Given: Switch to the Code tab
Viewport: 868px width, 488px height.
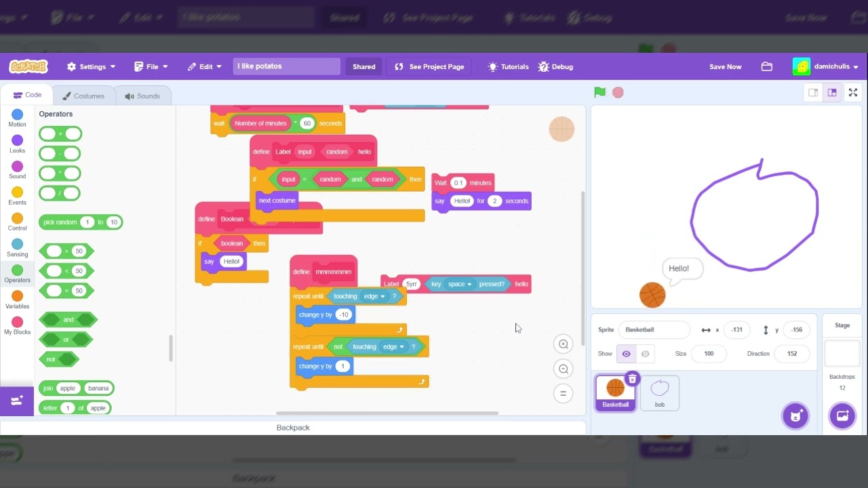Looking at the screenshot, I should point(27,95).
